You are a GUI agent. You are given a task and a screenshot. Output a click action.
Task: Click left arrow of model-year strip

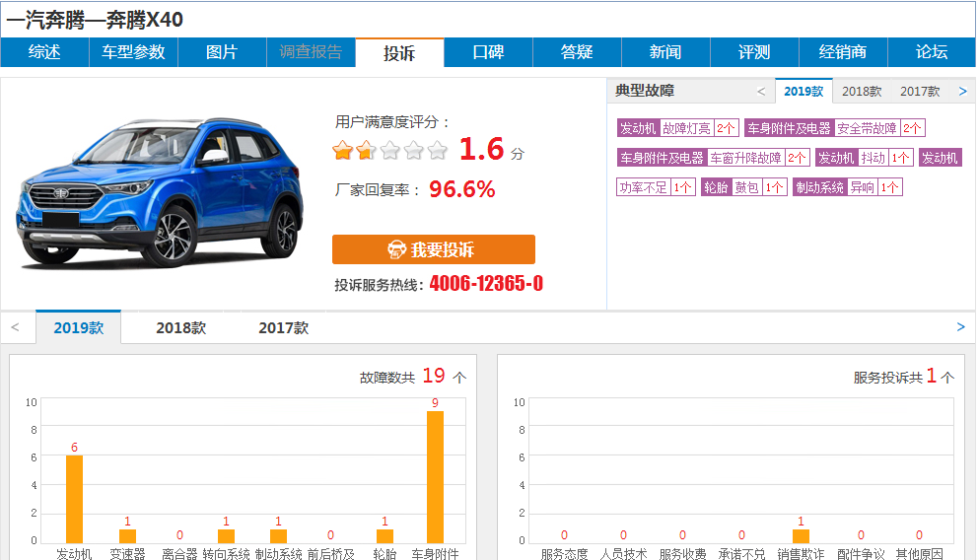click(16, 327)
